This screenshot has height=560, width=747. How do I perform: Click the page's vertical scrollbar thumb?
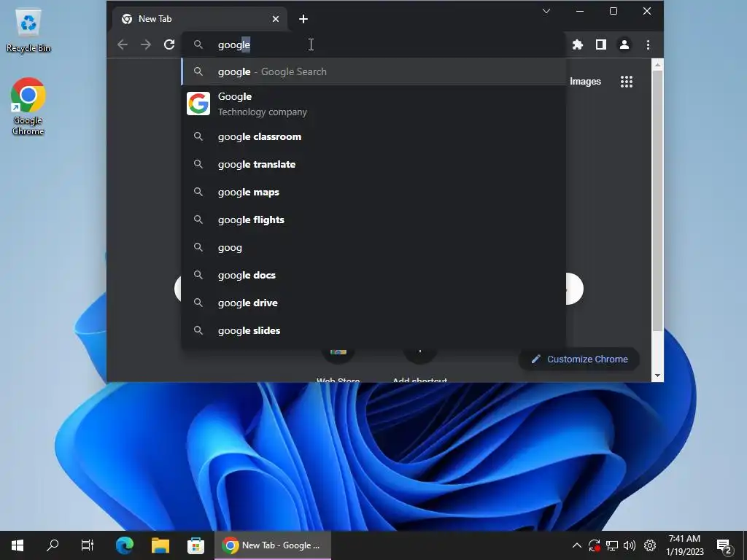[657, 200]
